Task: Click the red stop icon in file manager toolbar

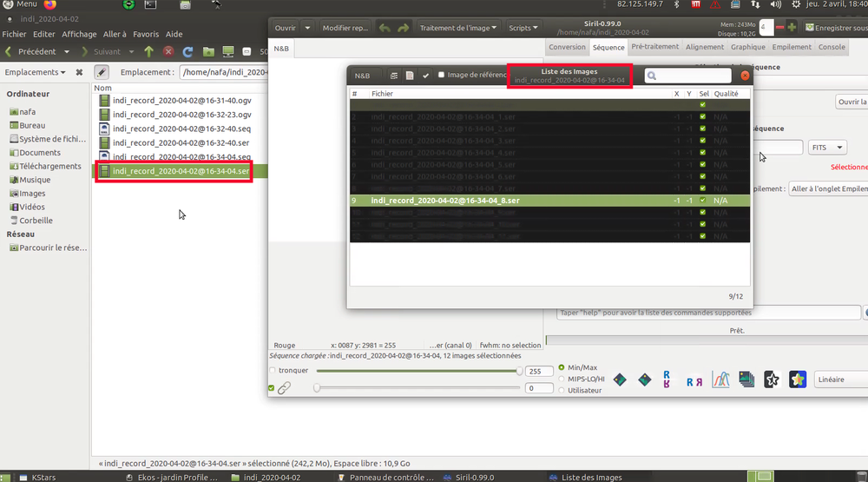Action: pyautogui.click(x=168, y=51)
